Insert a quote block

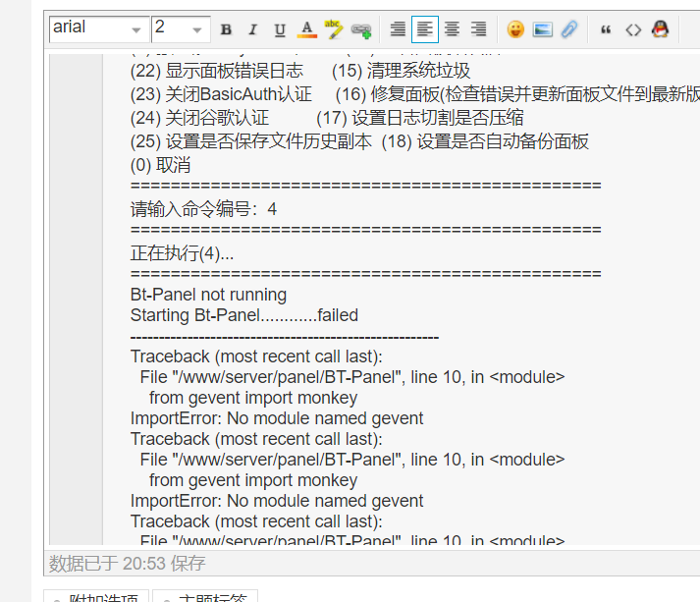(x=606, y=29)
